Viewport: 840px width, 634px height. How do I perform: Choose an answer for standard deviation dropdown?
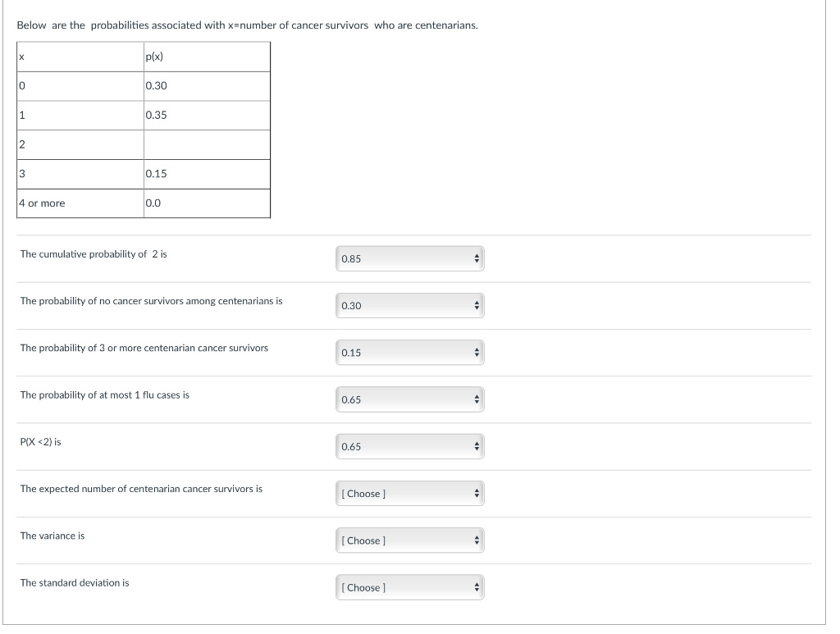pos(410,587)
